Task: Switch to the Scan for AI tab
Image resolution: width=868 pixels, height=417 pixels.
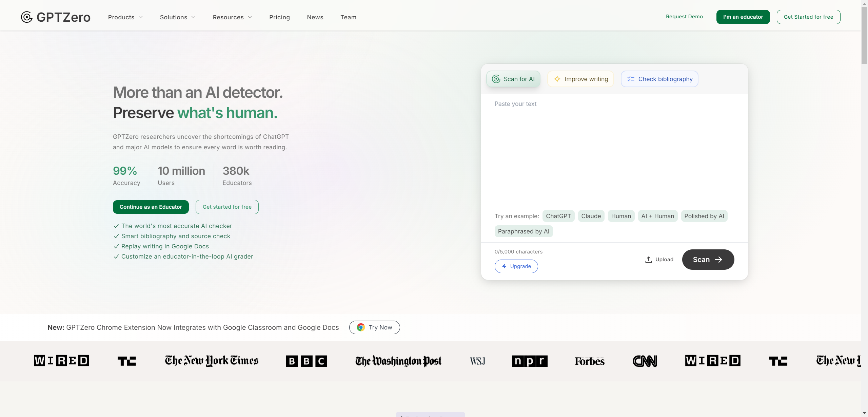Action: (x=513, y=79)
